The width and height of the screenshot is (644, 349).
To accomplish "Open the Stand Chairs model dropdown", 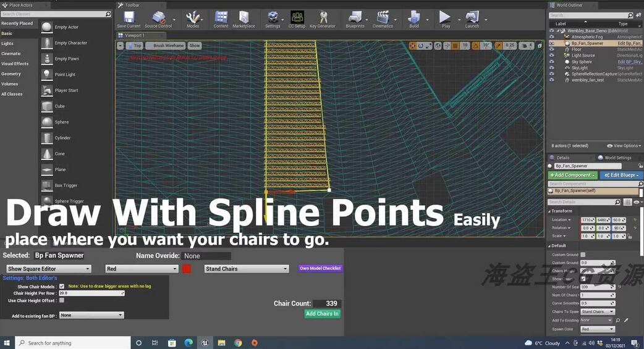I will click(x=246, y=269).
